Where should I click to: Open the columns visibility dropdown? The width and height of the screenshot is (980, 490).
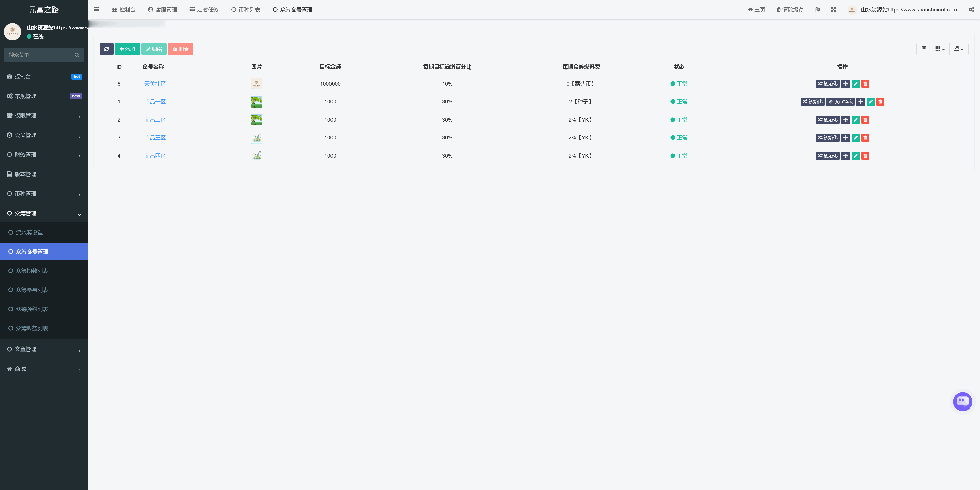point(940,49)
